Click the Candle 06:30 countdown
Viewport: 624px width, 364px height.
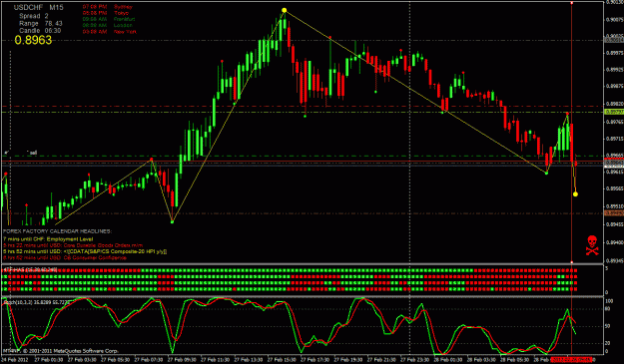(40, 31)
